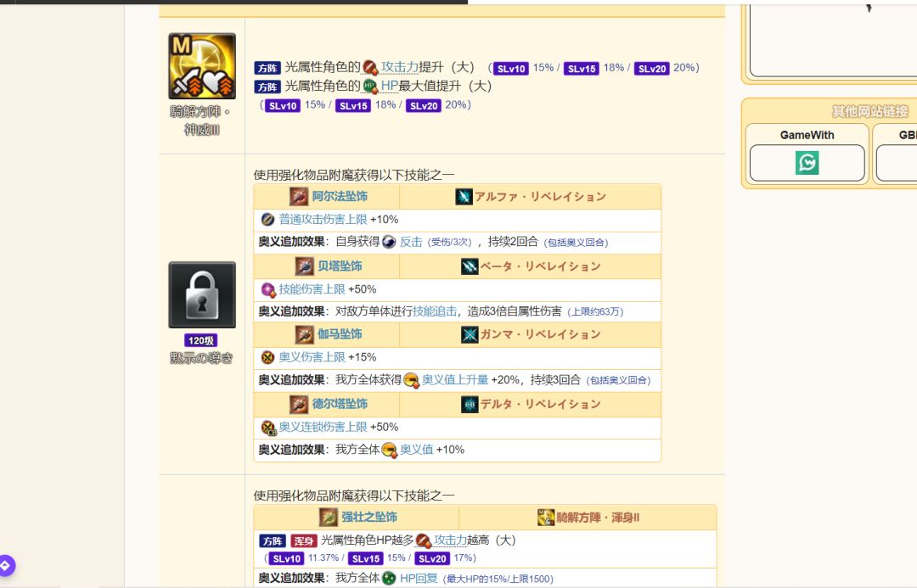This screenshot has width=917, height=588.
Task: Click the 騎解方陣・神威III skill name text
Action: click(202, 120)
